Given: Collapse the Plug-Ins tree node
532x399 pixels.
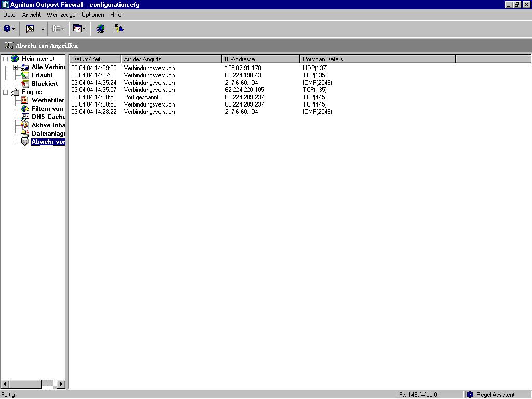Looking at the screenshot, I should [6, 92].
